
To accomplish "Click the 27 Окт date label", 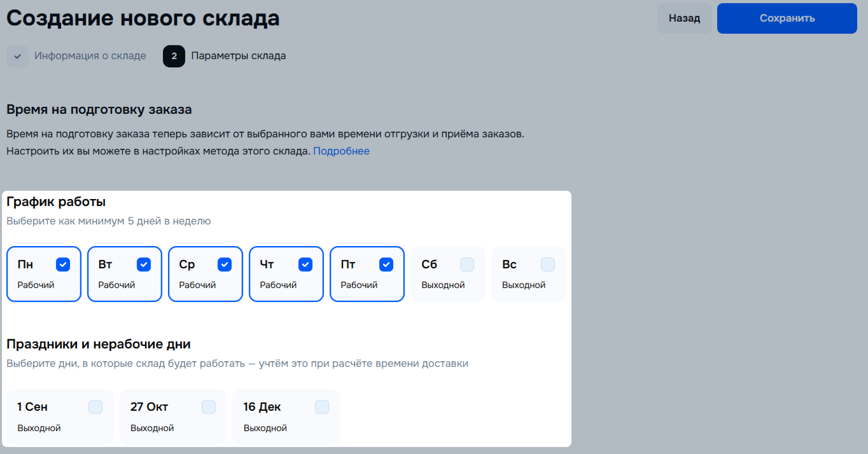I will pos(149,407).
